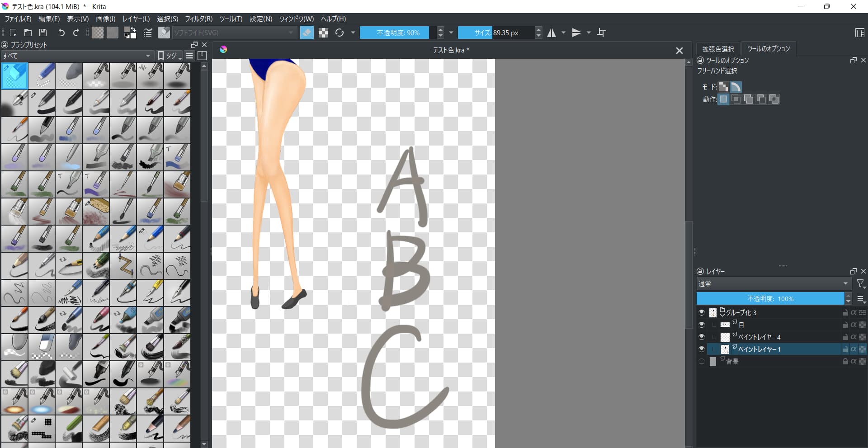Click the reload original preset icon
The image size is (868, 448).
(x=340, y=33)
